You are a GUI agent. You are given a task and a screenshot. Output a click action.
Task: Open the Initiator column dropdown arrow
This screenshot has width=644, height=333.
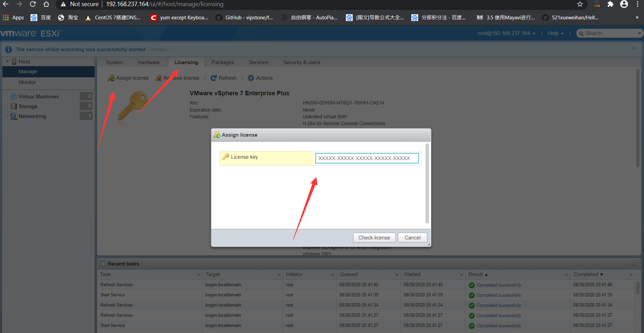[333, 274]
